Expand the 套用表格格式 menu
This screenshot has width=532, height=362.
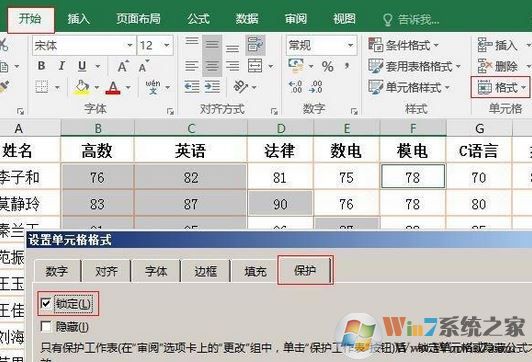pos(415,66)
